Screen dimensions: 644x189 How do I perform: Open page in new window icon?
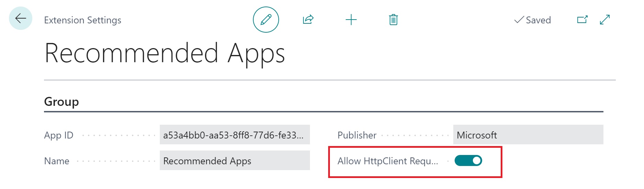point(582,20)
